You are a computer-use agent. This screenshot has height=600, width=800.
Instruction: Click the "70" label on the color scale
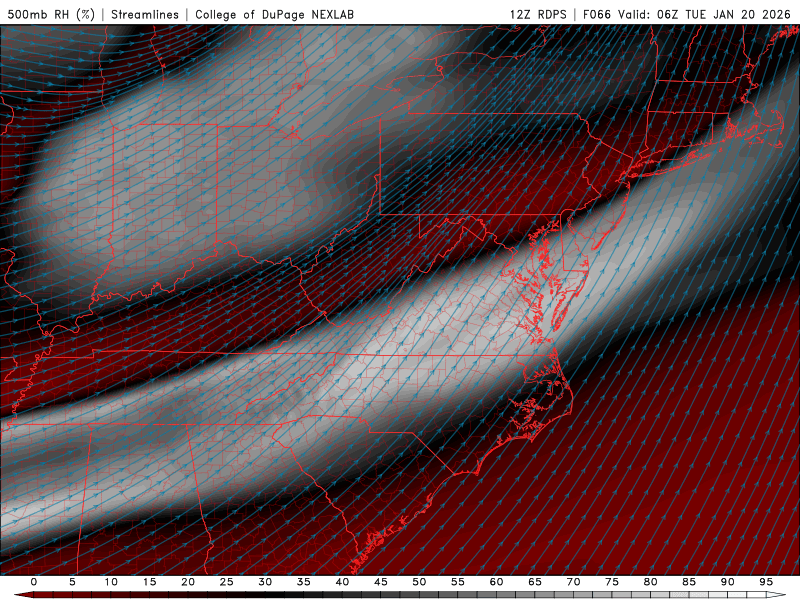tap(573, 582)
